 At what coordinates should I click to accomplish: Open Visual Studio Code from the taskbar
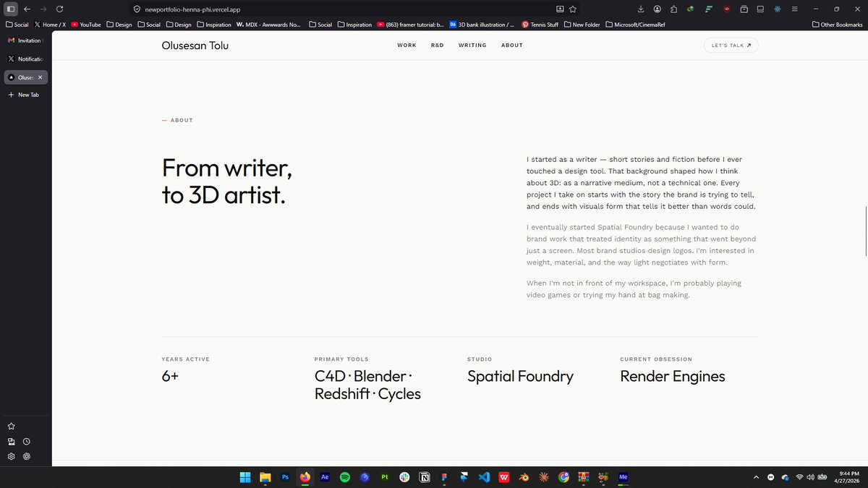coord(484,477)
